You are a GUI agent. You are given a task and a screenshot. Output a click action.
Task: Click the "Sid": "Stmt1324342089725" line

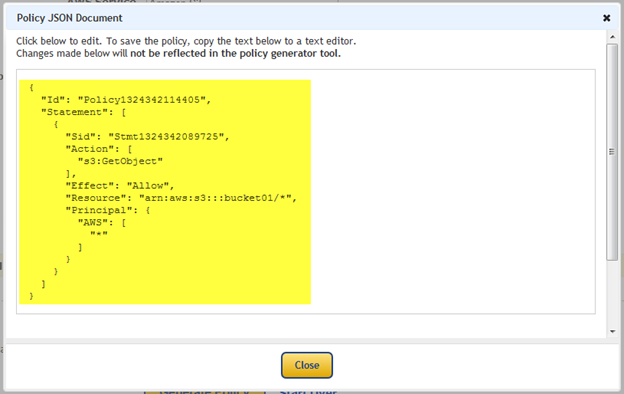[147, 137]
